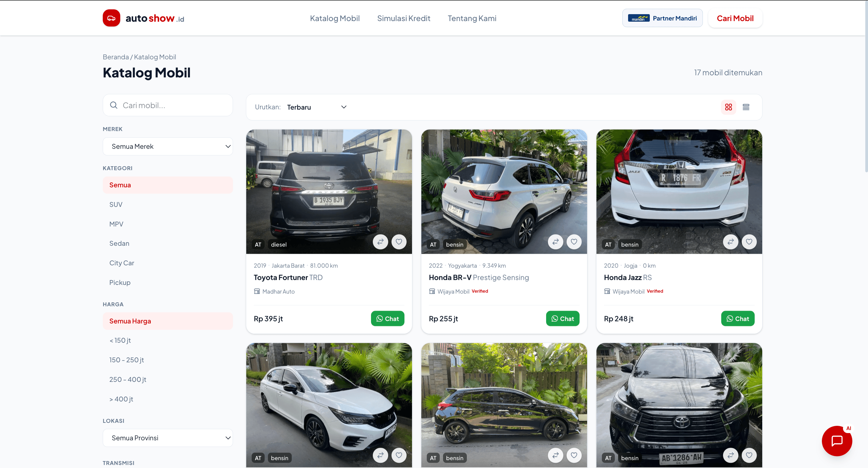Click the Katalog Mobil breadcrumb

coord(155,57)
